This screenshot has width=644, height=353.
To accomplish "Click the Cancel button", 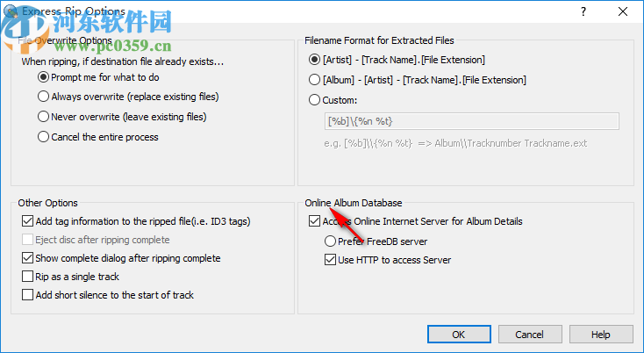I will (x=529, y=335).
